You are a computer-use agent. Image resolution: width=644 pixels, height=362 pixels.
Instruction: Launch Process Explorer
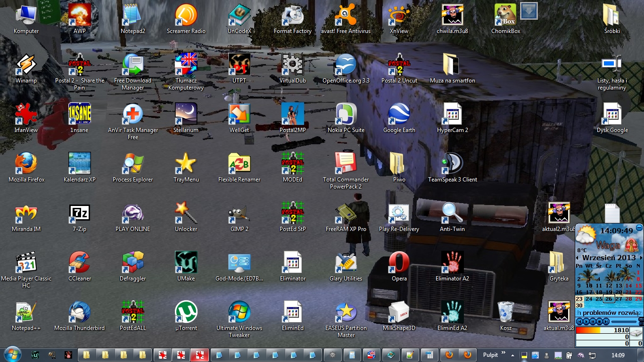(132, 167)
